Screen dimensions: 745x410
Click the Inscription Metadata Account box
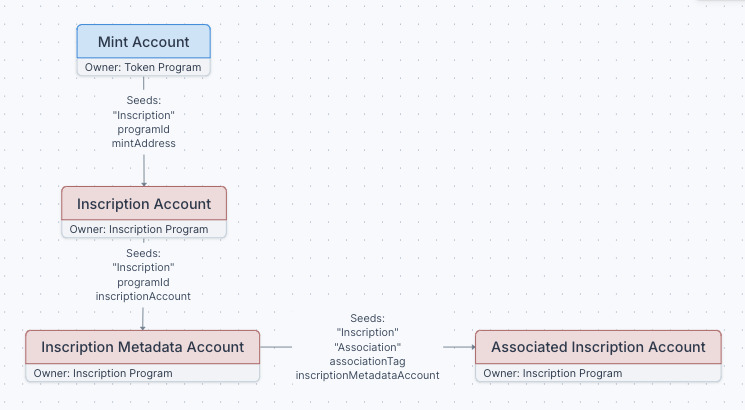[x=142, y=347]
